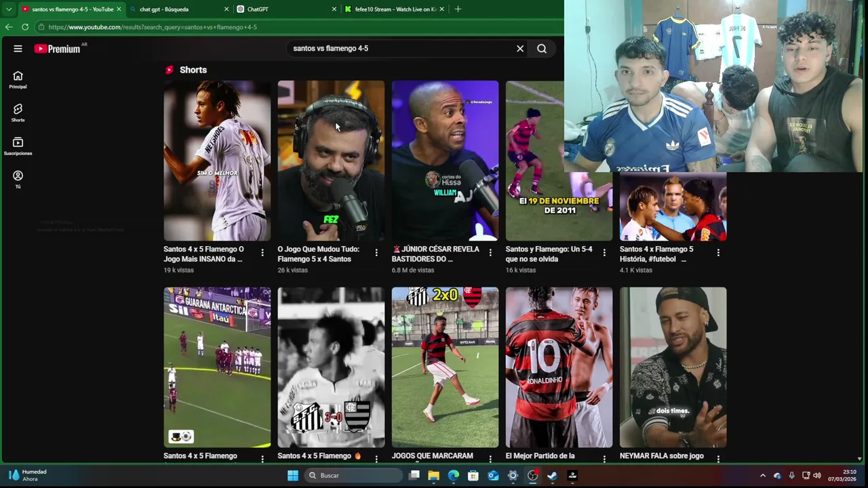Open the William podcast short thumbnail
This screenshot has width=868, height=488.
[x=445, y=161]
